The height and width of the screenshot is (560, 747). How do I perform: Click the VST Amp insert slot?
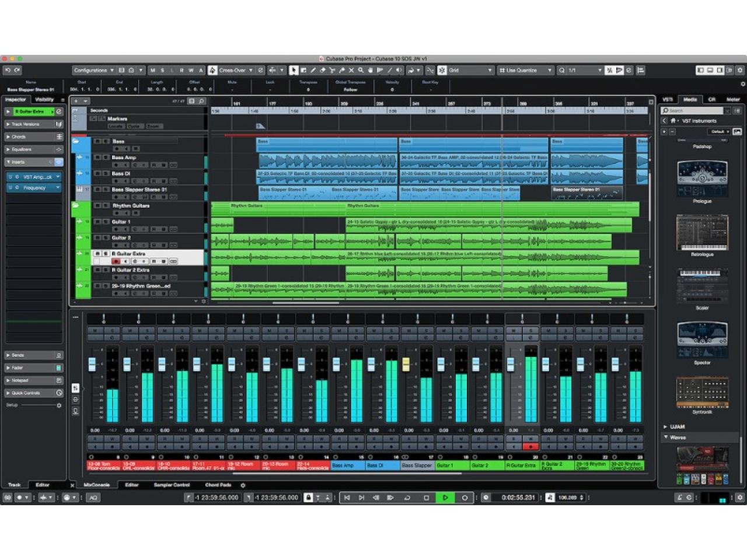coord(34,177)
